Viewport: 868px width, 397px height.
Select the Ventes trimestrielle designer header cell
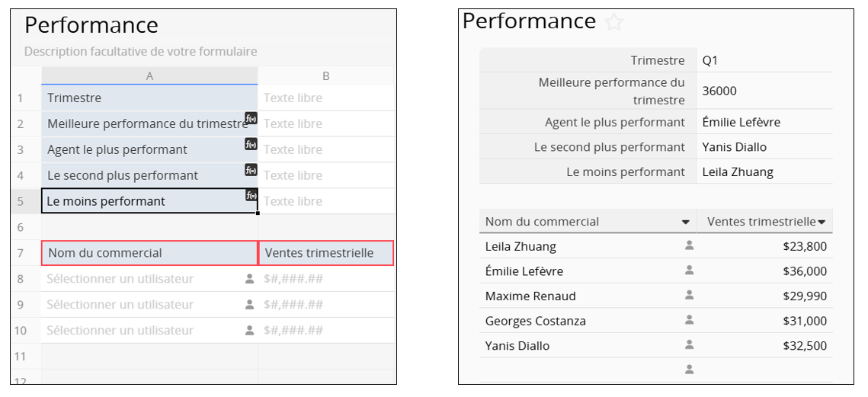[x=326, y=253]
